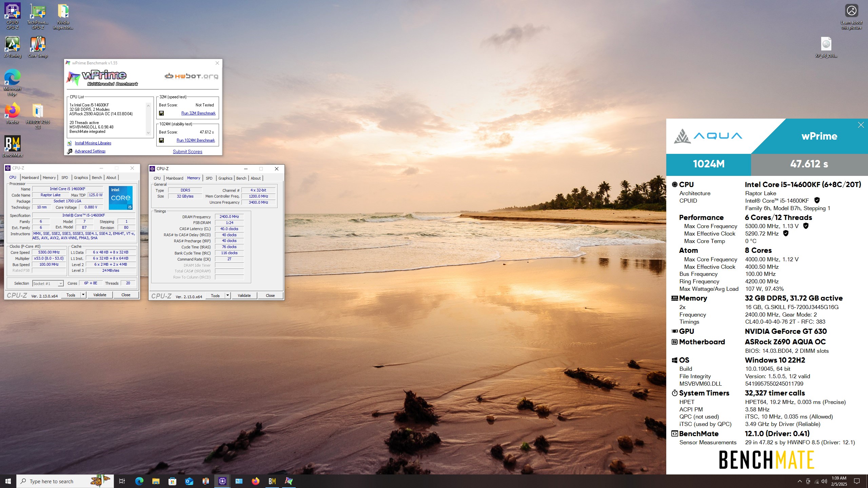Click the Close button in the CPU-Z Memory window
This screenshot has height=488, width=868.
point(270,296)
